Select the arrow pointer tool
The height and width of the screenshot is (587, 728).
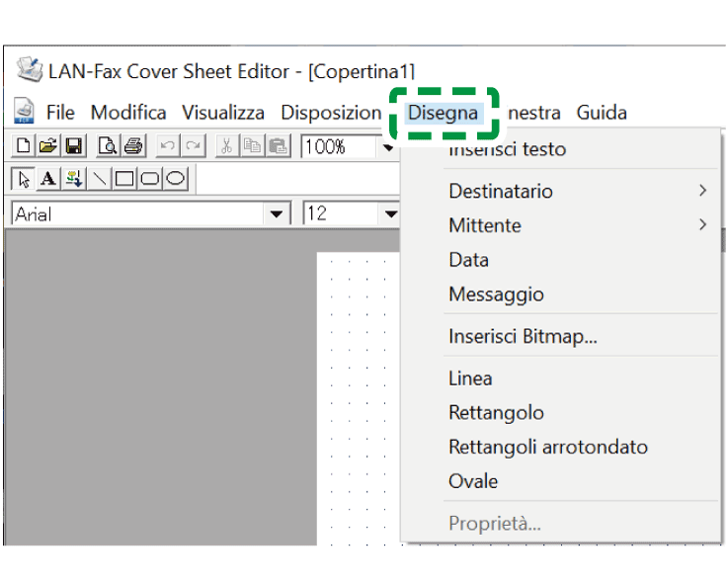coord(24,178)
